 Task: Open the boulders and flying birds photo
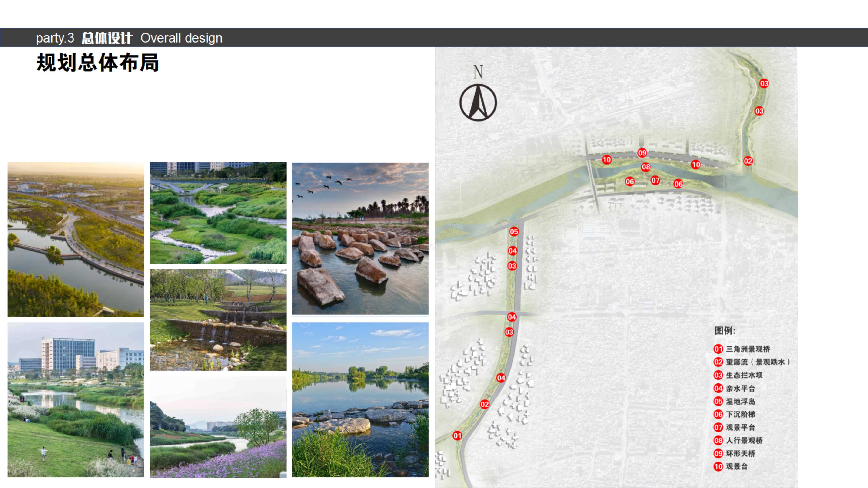(360, 239)
